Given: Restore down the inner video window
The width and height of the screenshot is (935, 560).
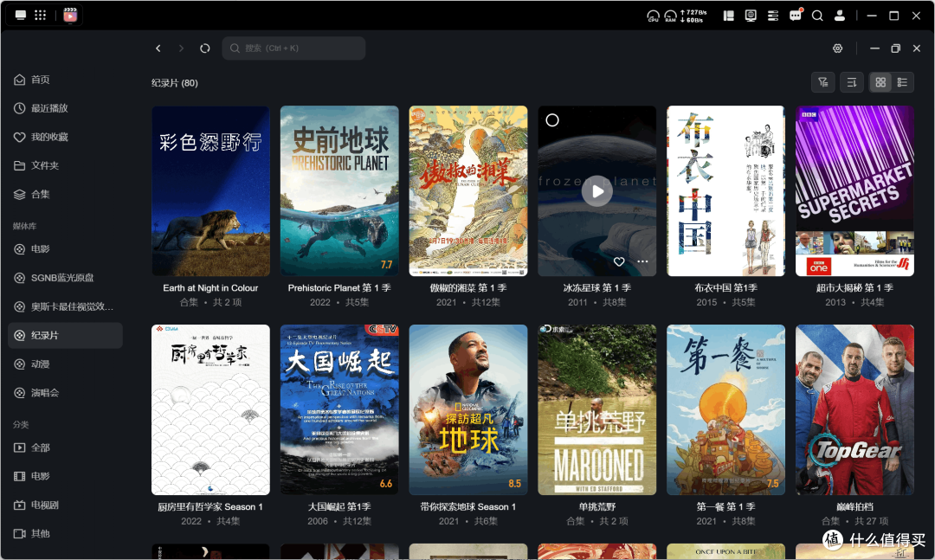Looking at the screenshot, I should tap(895, 48).
